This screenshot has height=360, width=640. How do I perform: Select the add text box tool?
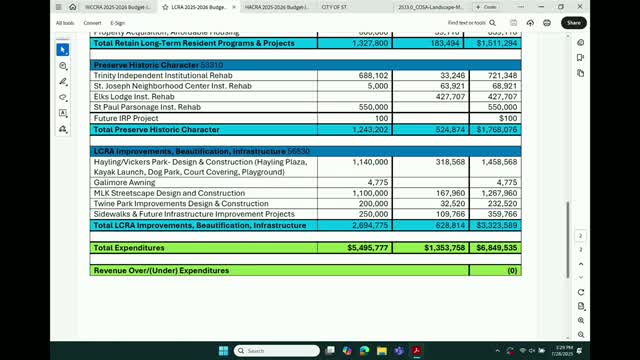[63, 113]
